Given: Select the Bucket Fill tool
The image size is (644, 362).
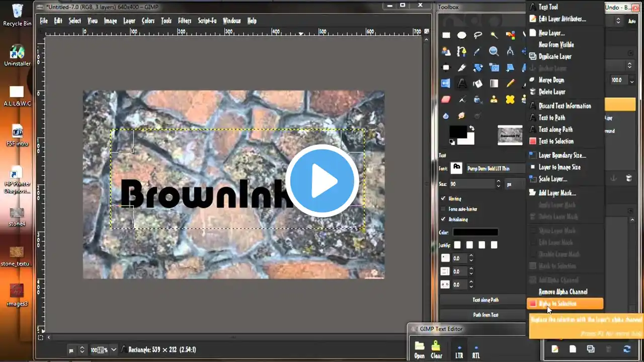Looking at the screenshot, I should point(478,83).
